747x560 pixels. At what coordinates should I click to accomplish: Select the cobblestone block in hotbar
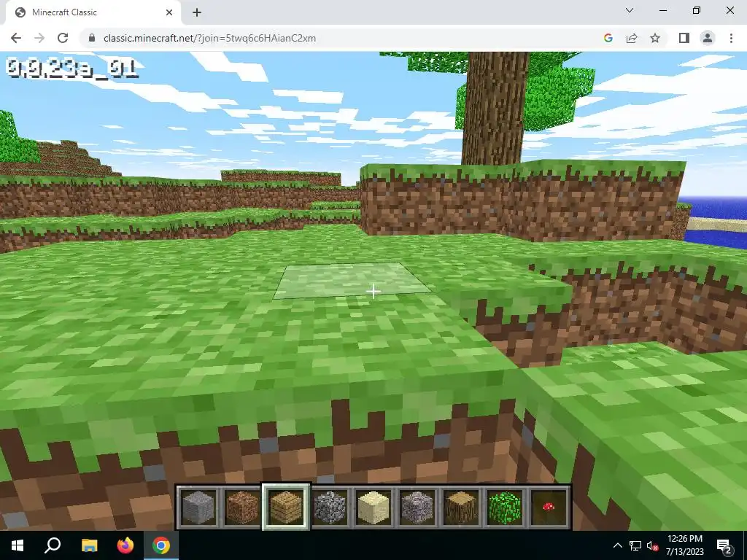coord(329,507)
